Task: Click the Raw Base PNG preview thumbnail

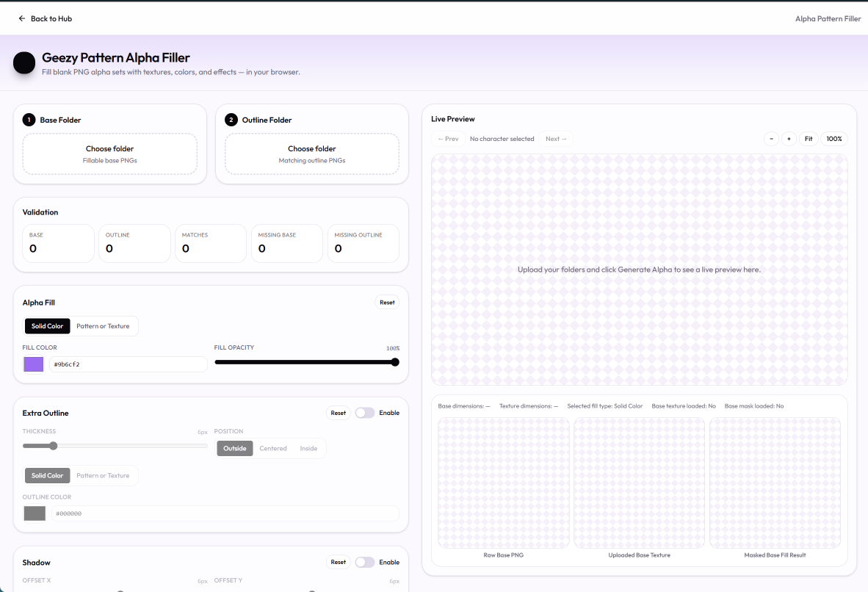Action: click(x=504, y=483)
